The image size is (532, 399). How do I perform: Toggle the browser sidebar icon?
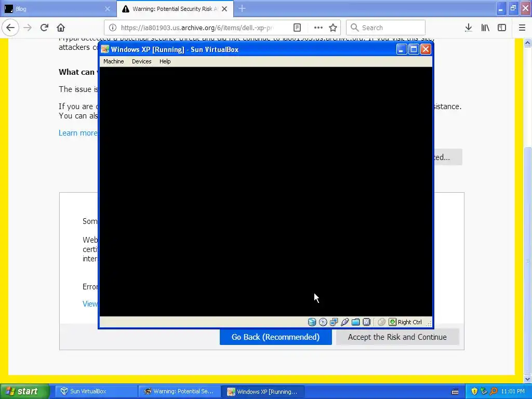502,28
